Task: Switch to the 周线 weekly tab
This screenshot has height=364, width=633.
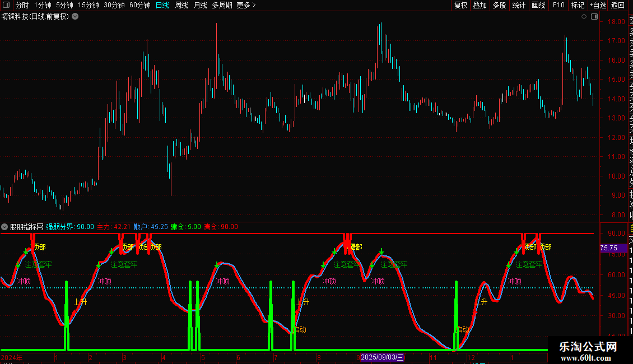Action: (181, 5)
